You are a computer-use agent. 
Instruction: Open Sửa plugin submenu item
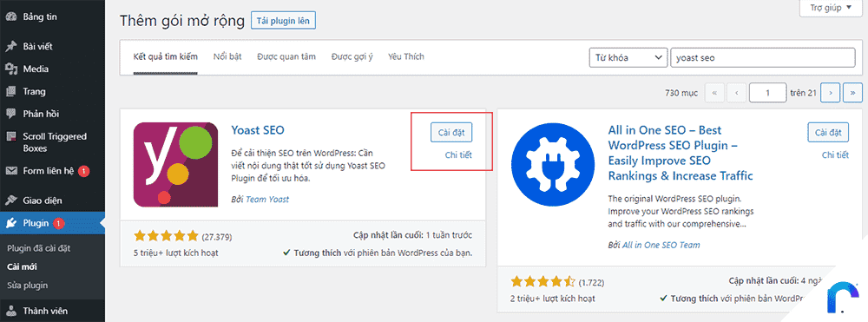pos(27,286)
